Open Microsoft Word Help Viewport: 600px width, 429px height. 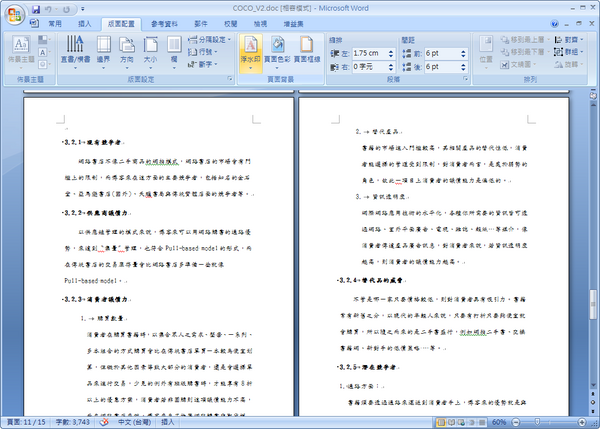[x=554, y=24]
